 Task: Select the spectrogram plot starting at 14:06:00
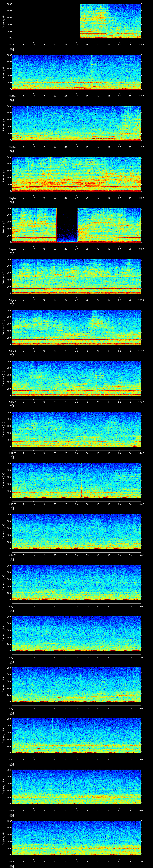[77, 123]
